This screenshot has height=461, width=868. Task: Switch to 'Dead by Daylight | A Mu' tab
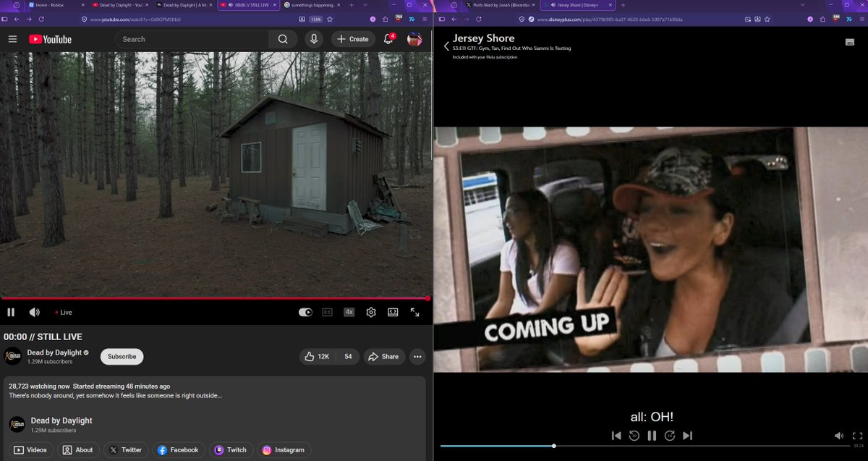click(183, 5)
